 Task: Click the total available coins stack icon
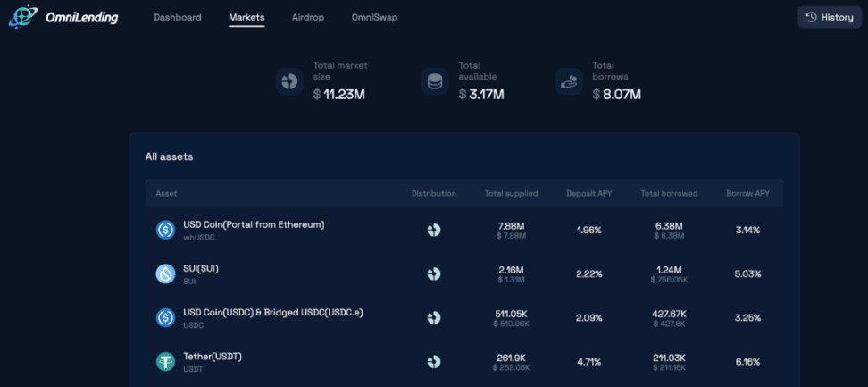click(x=435, y=81)
